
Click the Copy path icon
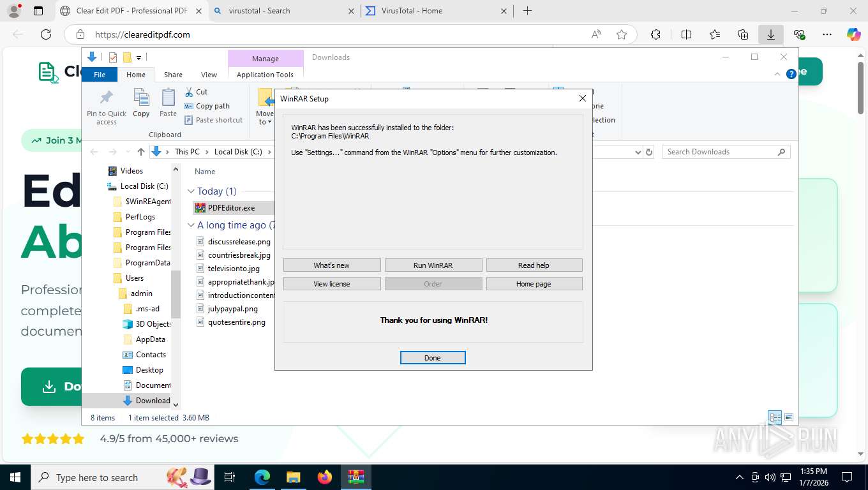click(x=189, y=106)
